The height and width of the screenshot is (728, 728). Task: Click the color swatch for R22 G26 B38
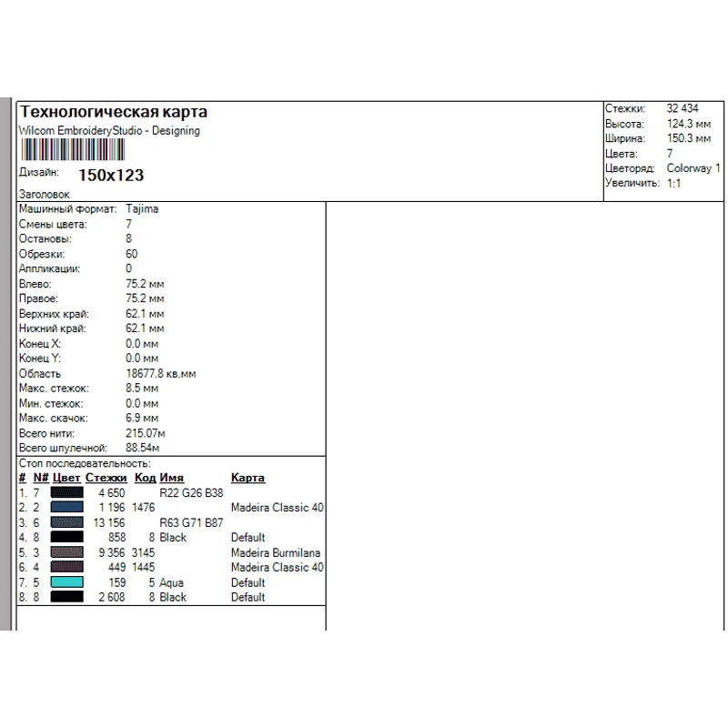66,492
